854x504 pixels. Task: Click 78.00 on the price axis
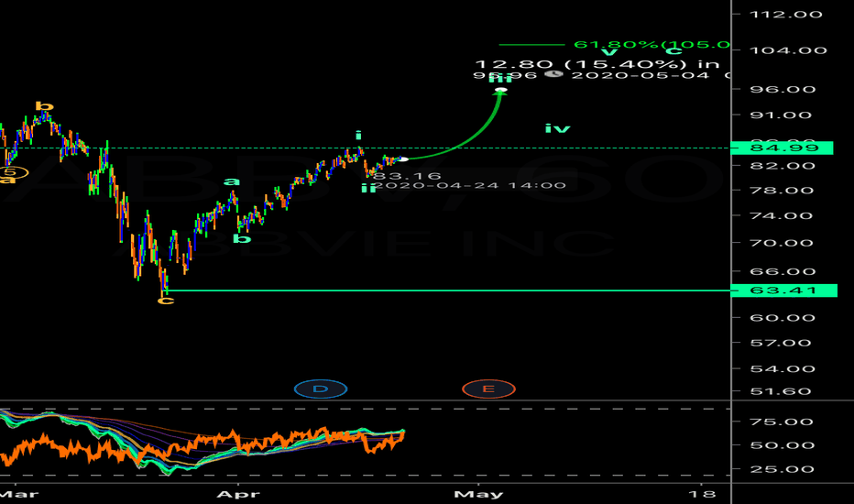click(x=782, y=191)
